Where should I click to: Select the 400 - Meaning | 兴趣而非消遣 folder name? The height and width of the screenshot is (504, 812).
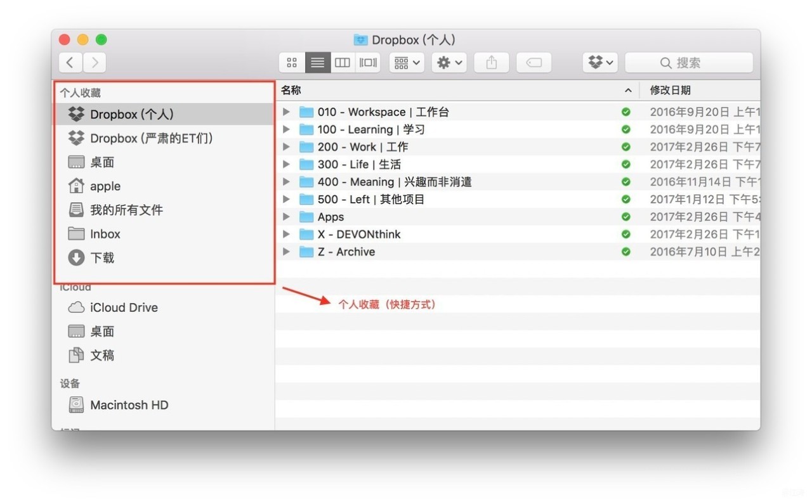click(395, 182)
